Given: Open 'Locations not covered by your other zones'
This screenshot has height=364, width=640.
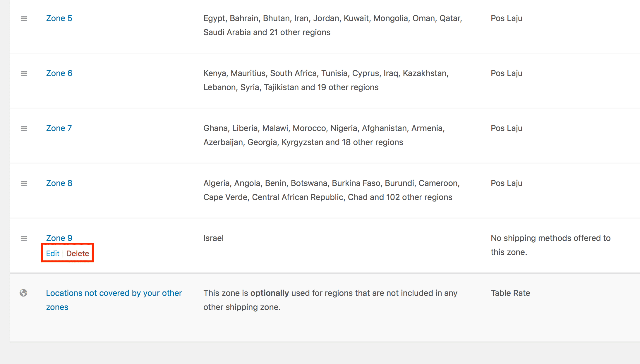Looking at the screenshot, I should coord(114,300).
